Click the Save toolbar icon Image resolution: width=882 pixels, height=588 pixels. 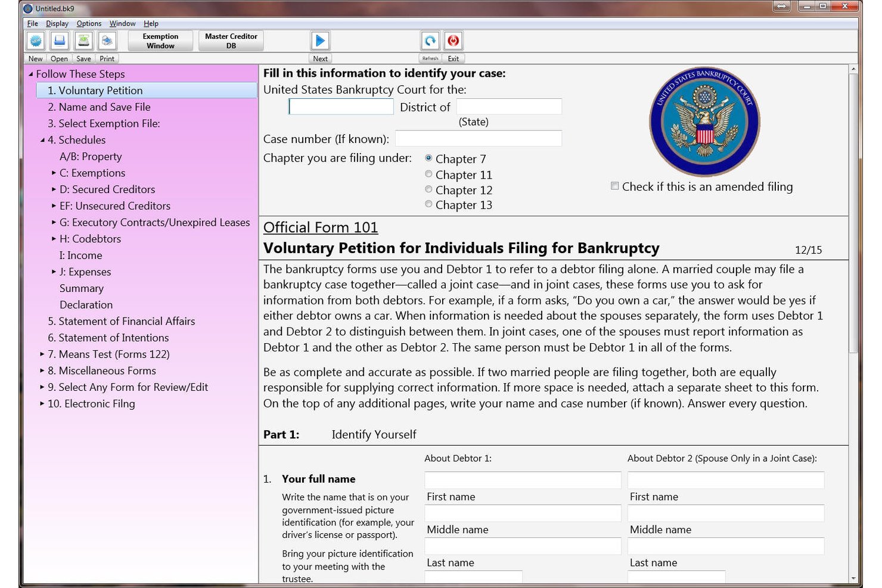point(84,41)
